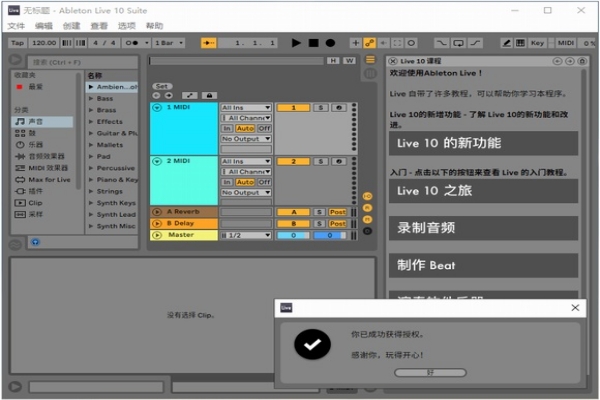The image size is (600, 400).
Task: Open 1 MIDI All Ins input dropdown
Action: (x=246, y=108)
